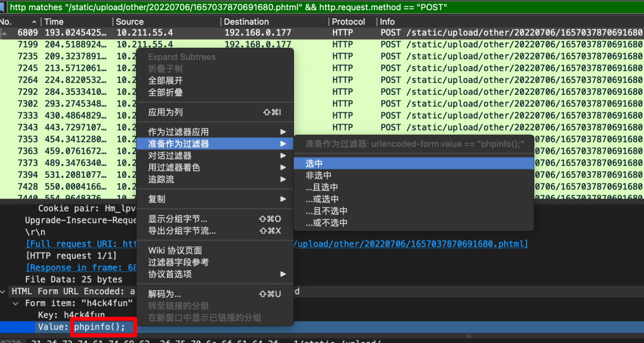Select the HTTP request 1/1 line
This screenshot has width=644, height=343.
(x=71, y=256)
